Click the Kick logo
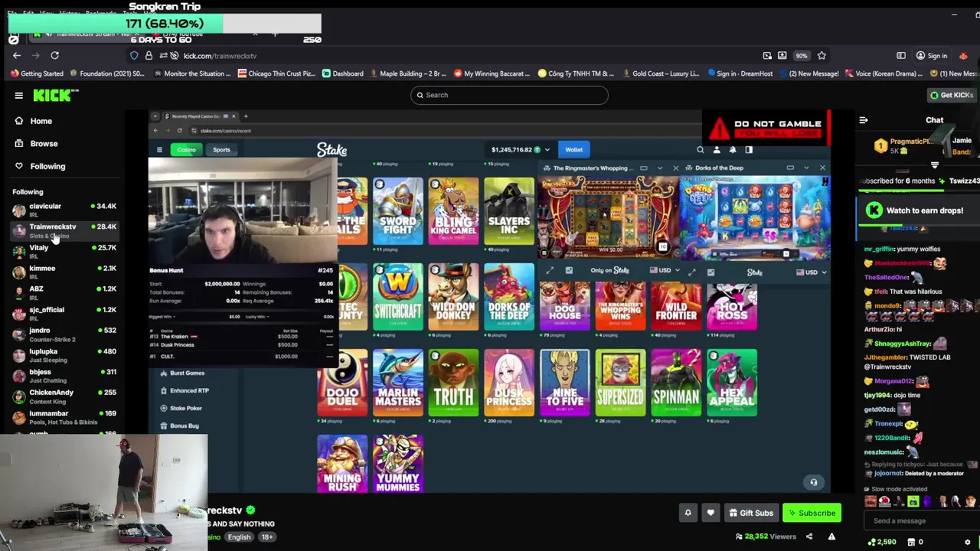Image resolution: width=980 pixels, height=551 pixels. tap(56, 95)
